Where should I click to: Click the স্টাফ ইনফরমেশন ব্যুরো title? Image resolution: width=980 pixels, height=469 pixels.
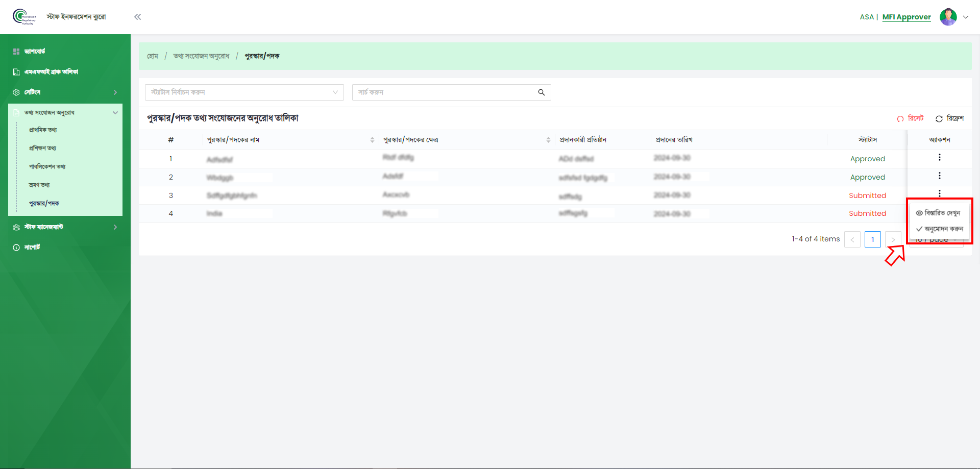click(x=77, y=17)
